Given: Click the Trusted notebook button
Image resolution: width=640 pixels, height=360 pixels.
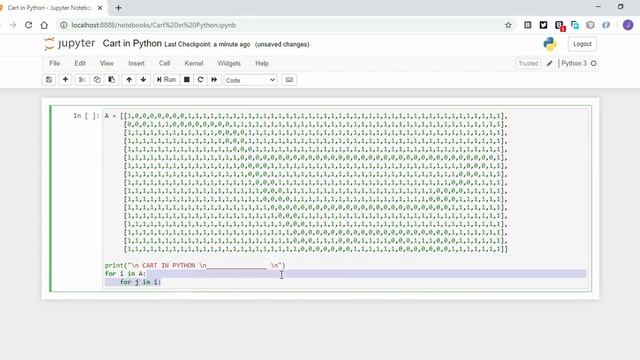Looking at the screenshot, I should [528, 64].
